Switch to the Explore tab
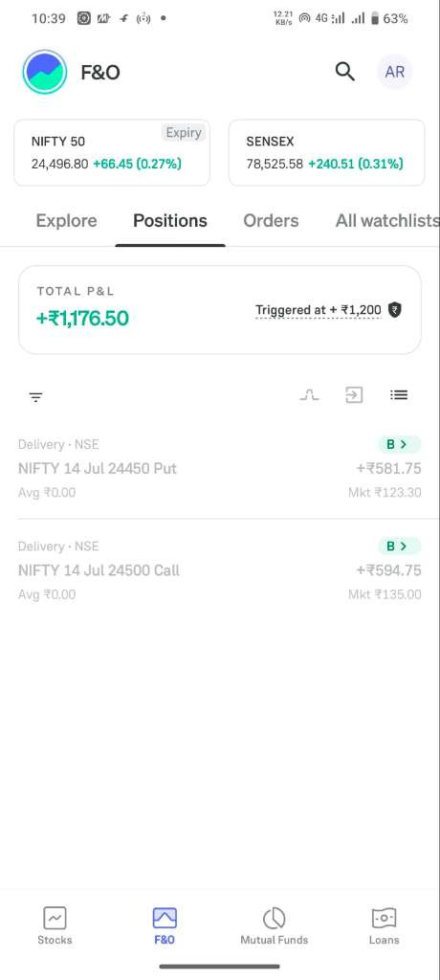This screenshot has width=440, height=980. (x=66, y=221)
